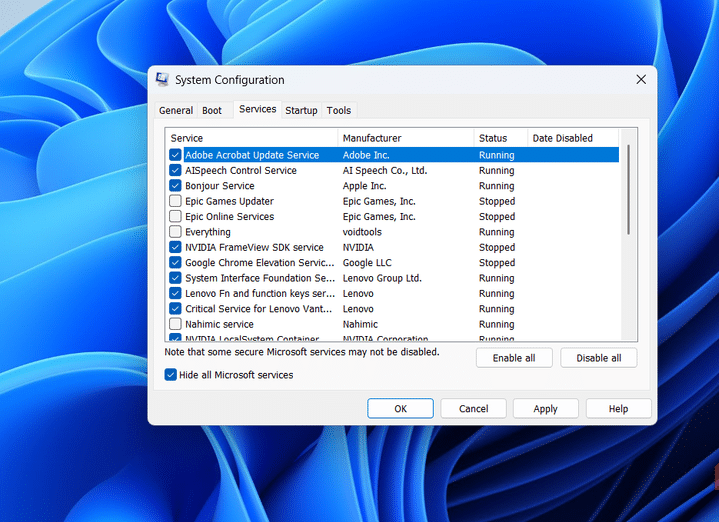Uncheck Adobe Acrobat Update Service
719x522 pixels.
click(x=175, y=155)
